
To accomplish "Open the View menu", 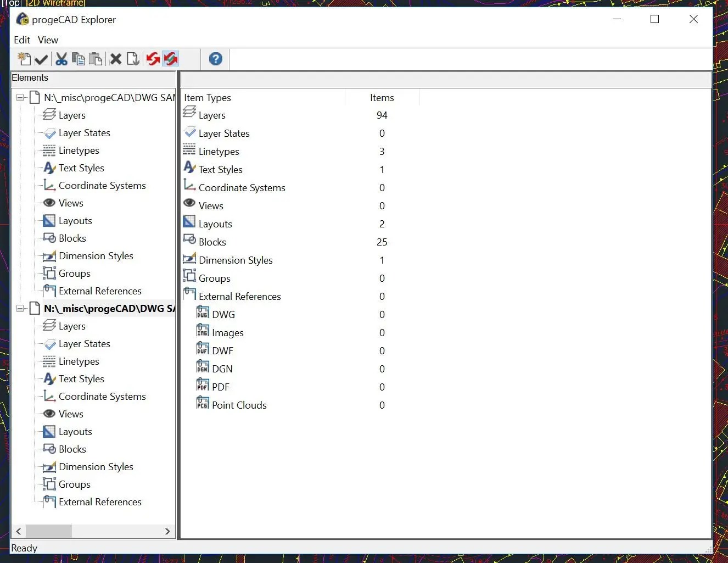I will [x=48, y=40].
